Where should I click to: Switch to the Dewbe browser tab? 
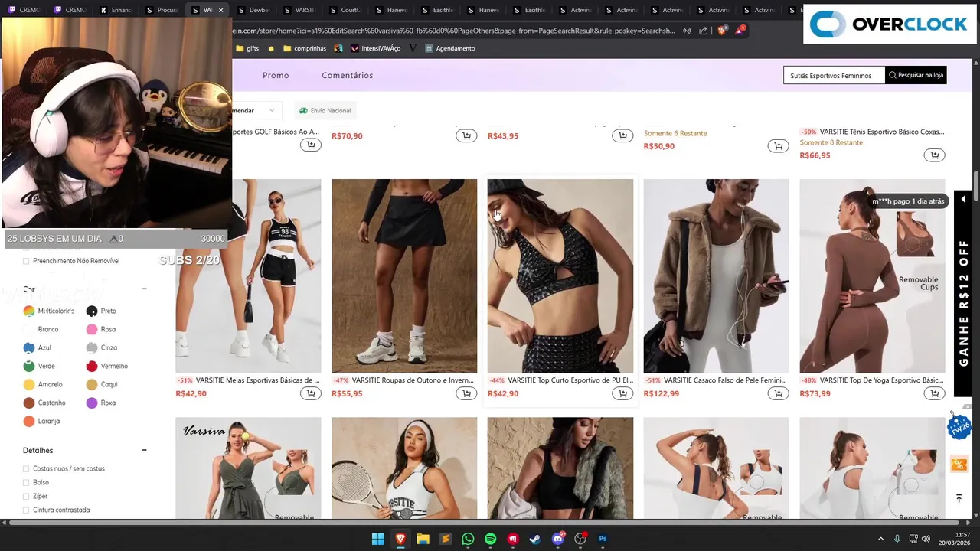(254, 10)
